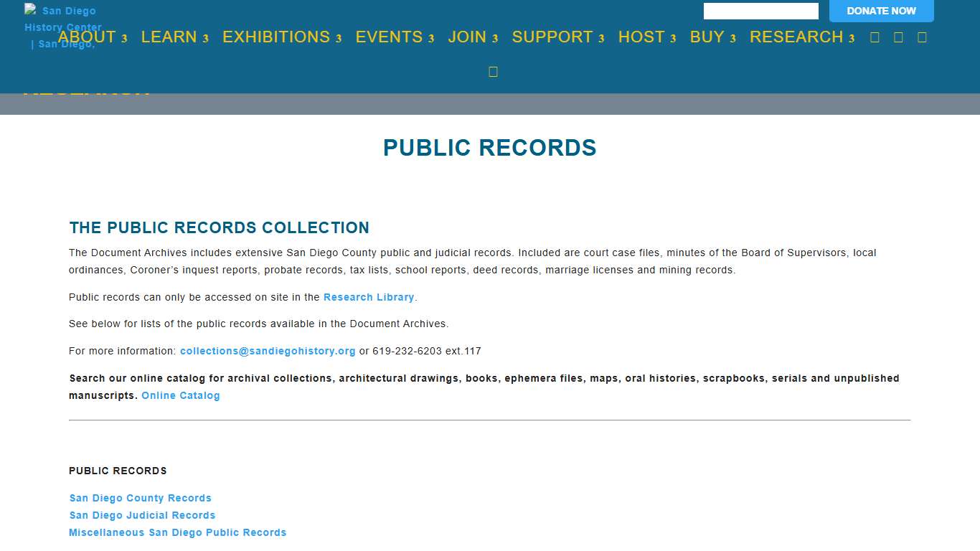This screenshot has height=551, width=980.
Task: Click the middle header social icon
Action: [x=898, y=37]
